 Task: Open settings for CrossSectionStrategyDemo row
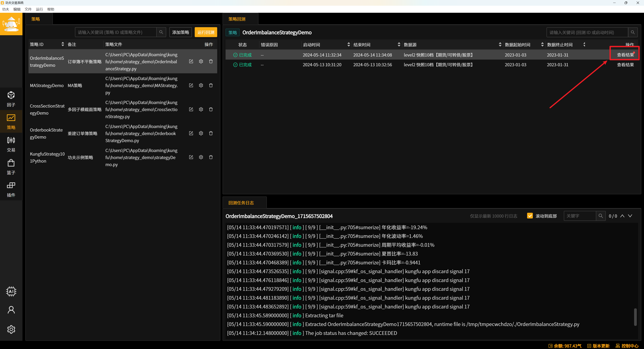point(201,109)
